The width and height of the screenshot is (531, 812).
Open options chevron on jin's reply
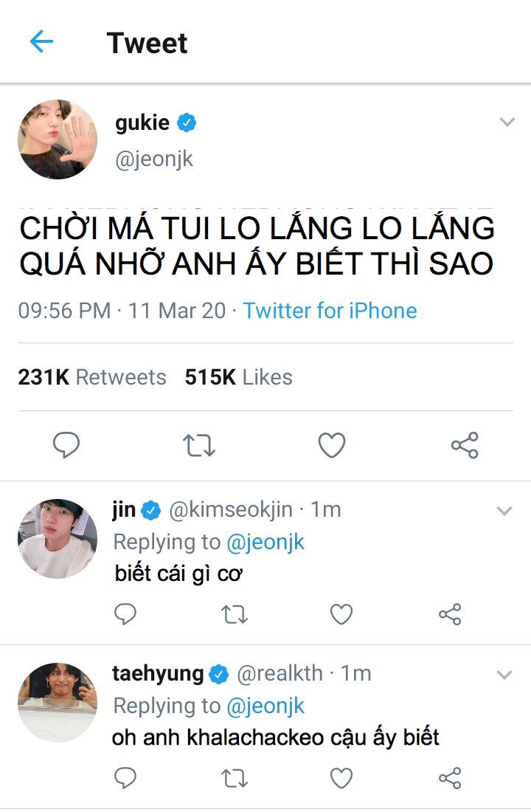[504, 511]
